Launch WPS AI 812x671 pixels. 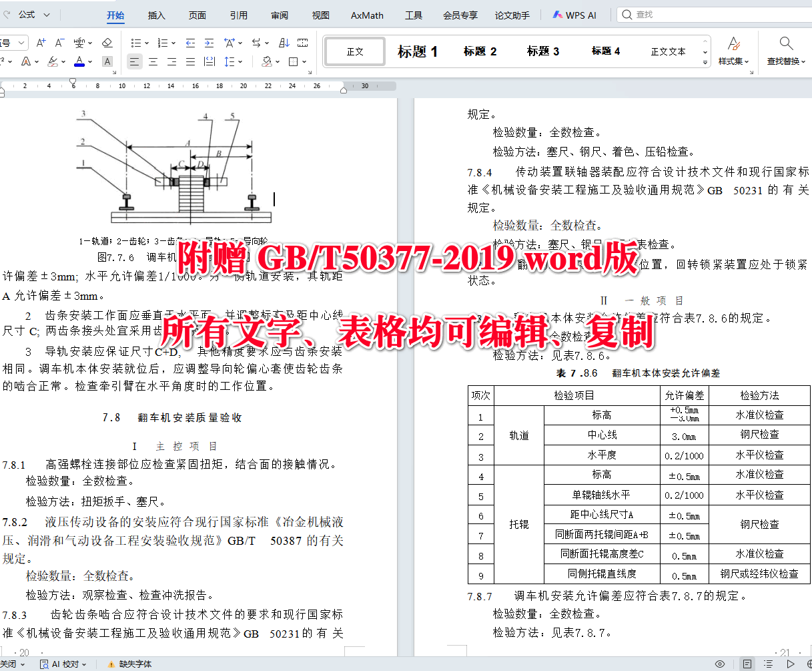[574, 15]
